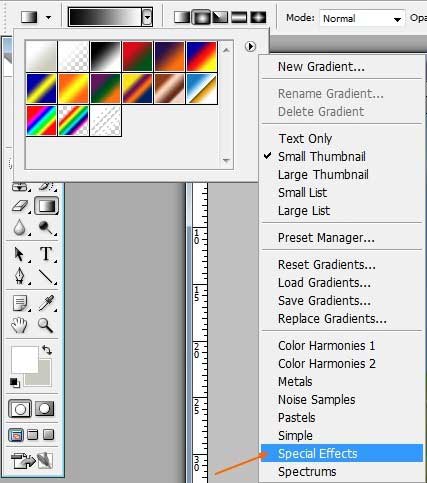This screenshot has height=483, width=427.
Task: Select the Eraser tool
Action: [20, 206]
